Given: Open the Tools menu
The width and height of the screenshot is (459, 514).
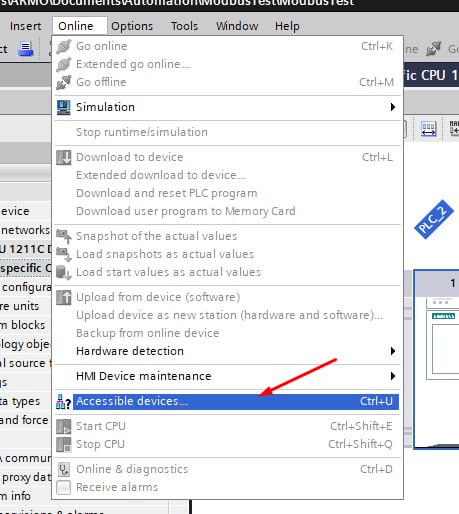Looking at the screenshot, I should pyautogui.click(x=184, y=26).
